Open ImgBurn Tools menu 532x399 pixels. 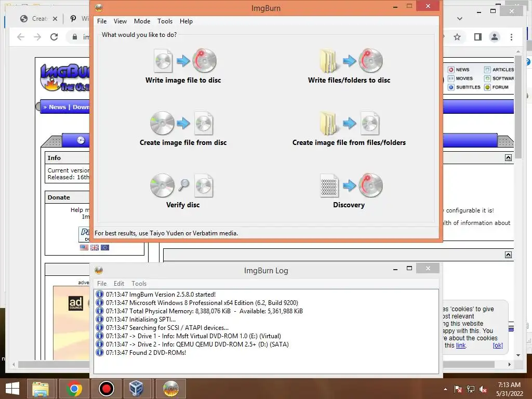click(165, 21)
